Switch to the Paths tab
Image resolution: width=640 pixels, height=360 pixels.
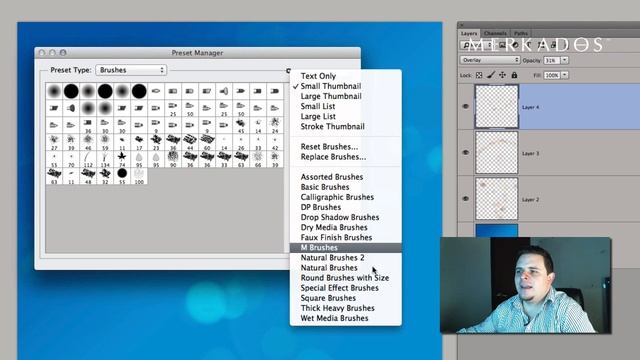click(520, 33)
